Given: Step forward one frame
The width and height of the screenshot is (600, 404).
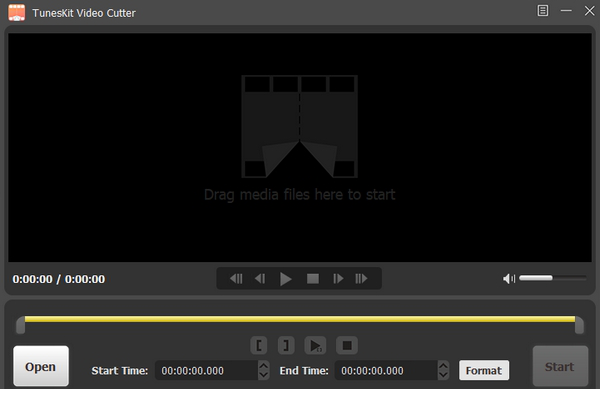Looking at the screenshot, I should pyautogui.click(x=338, y=279).
